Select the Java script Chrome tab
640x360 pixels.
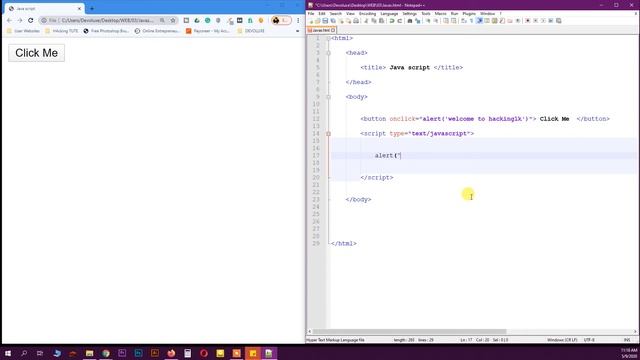coord(43,9)
